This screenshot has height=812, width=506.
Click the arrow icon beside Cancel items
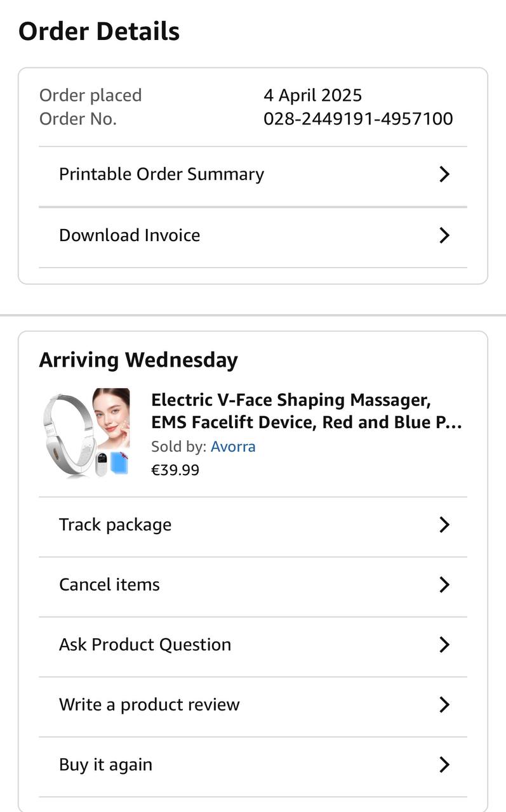pyautogui.click(x=444, y=584)
